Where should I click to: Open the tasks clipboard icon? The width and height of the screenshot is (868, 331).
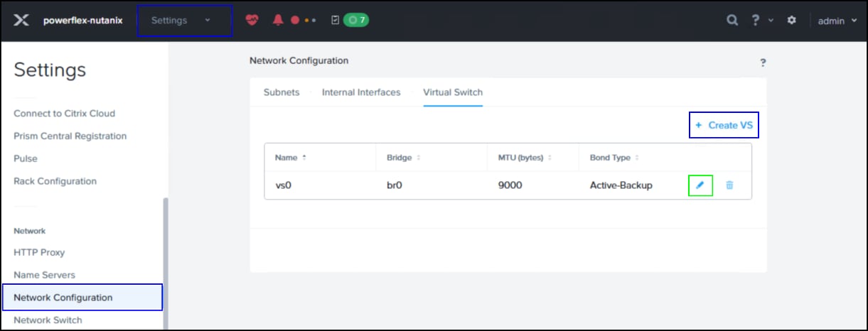pos(336,21)
